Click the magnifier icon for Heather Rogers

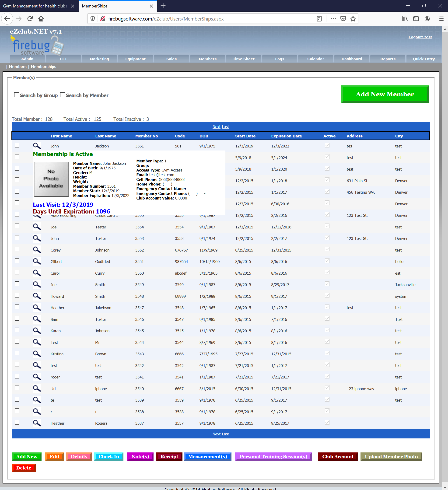coord(37,423)
